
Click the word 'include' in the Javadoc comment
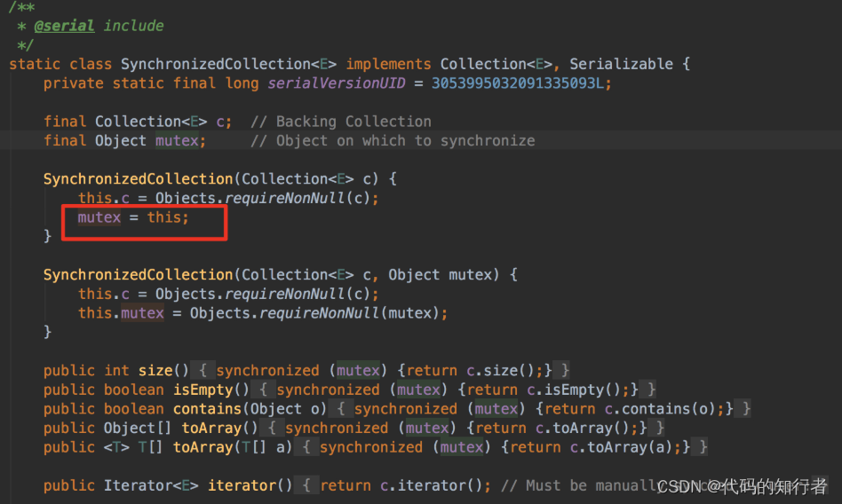tap(133, 26)
